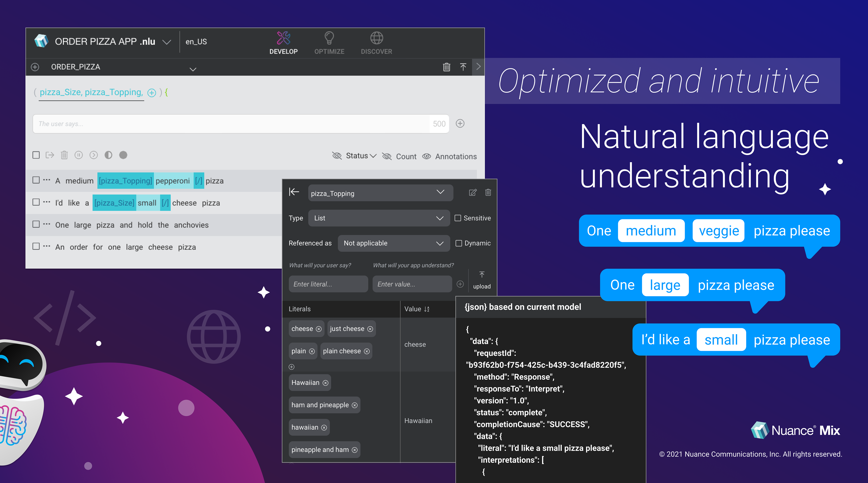Click the plus icon beside pizza_Topping annotation

click(152, 93)
